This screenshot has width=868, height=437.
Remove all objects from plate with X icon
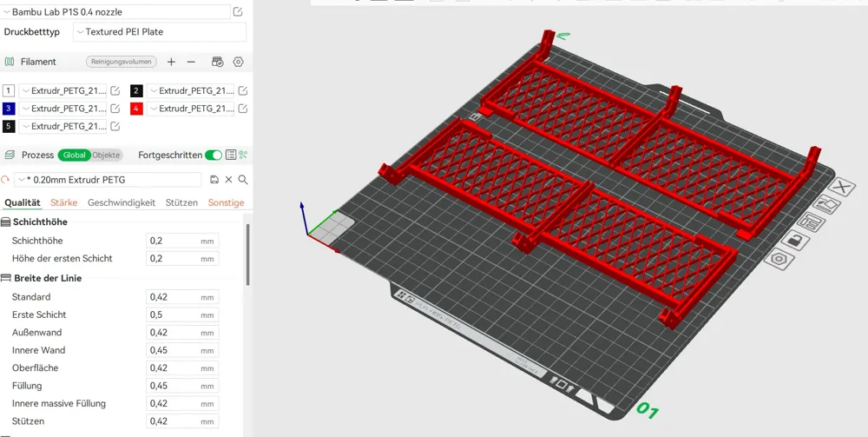coord(842,187)
